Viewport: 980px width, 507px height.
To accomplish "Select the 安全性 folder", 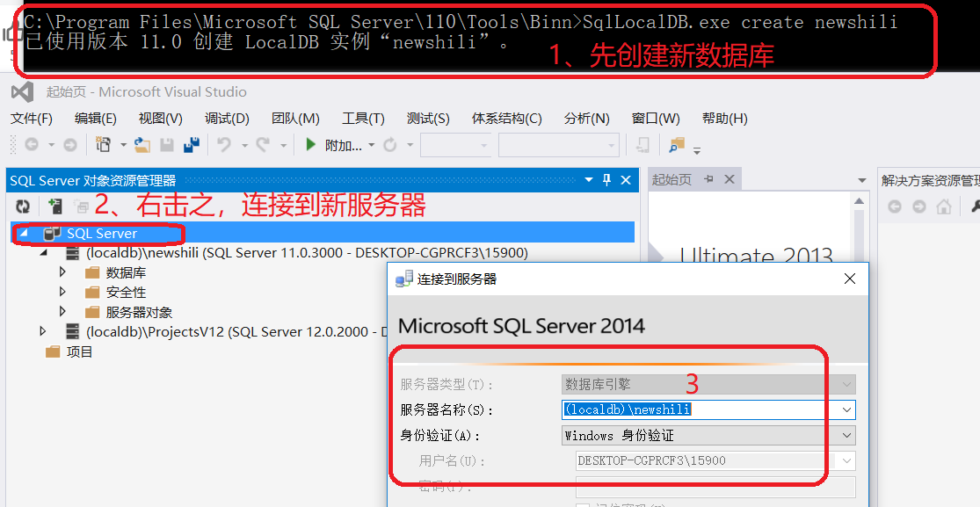I will coord(126,293).
